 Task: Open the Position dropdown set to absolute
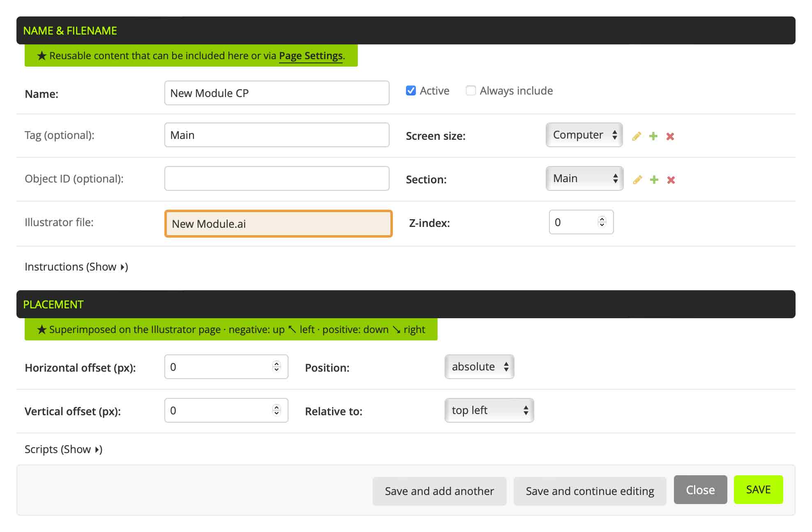(x=479, y=367)
